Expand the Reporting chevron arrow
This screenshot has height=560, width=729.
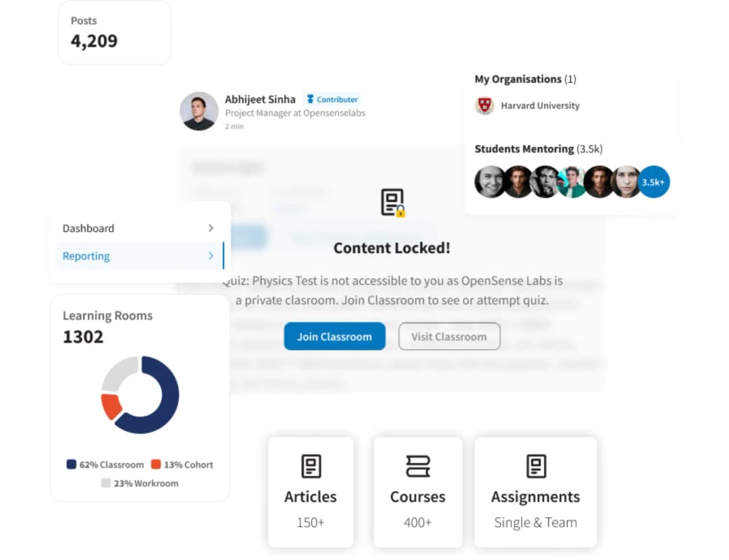pos(211,256)
